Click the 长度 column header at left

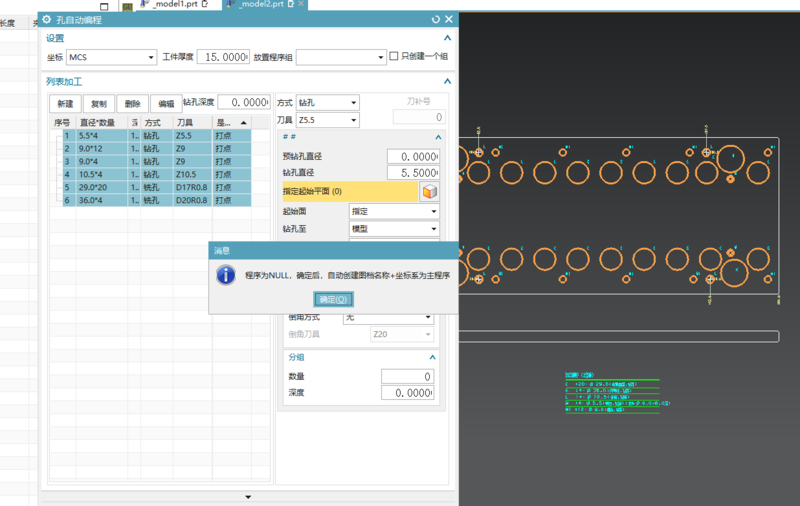pyautogui.click(x=7, y=23)
